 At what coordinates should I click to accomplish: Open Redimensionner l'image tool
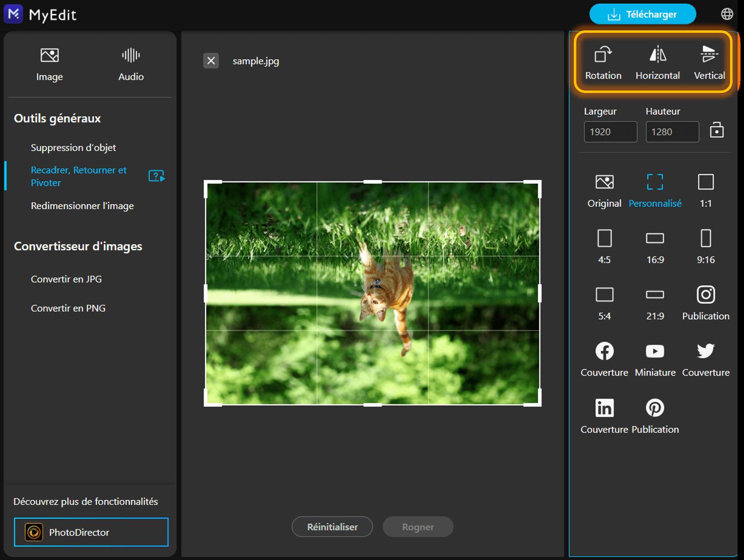point(82,206)
